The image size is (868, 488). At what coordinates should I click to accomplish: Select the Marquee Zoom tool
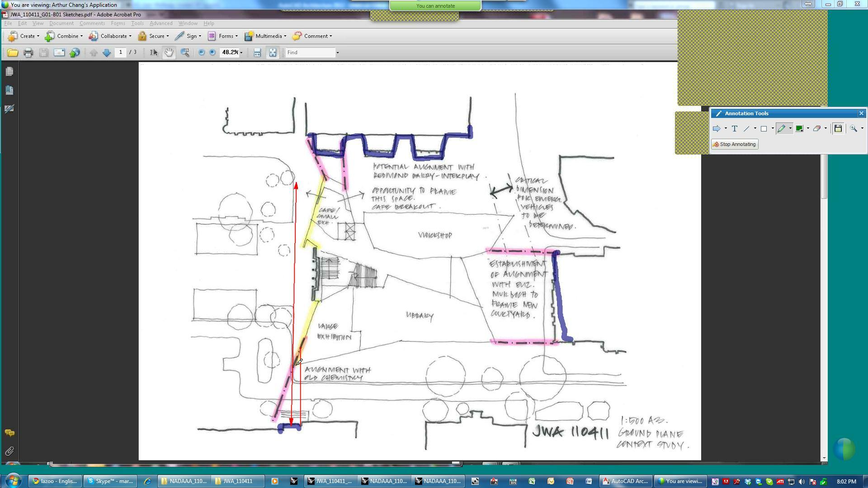click(x=184, y=53)
